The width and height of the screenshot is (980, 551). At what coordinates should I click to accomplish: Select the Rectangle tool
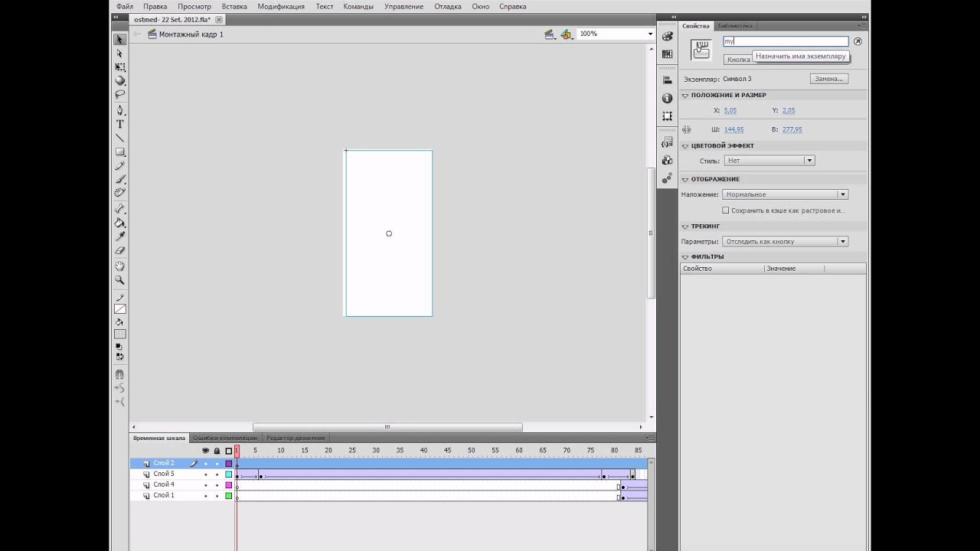point(120,152)
